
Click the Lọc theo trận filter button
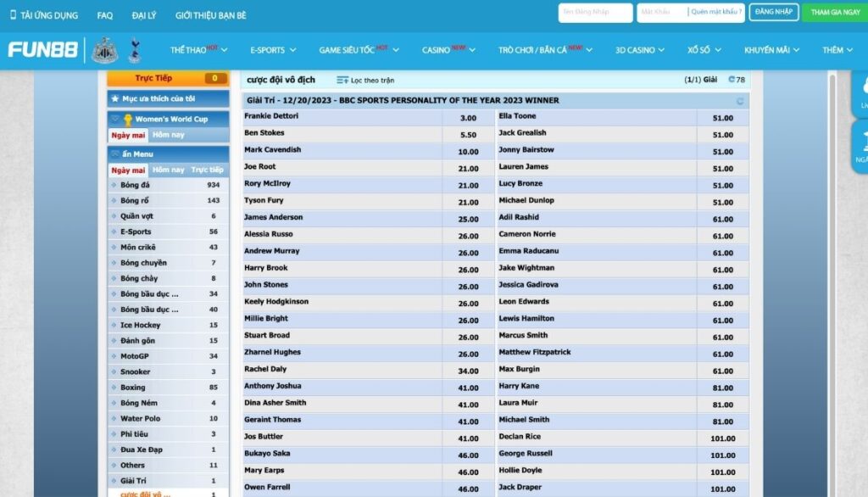tap(365, 81)
